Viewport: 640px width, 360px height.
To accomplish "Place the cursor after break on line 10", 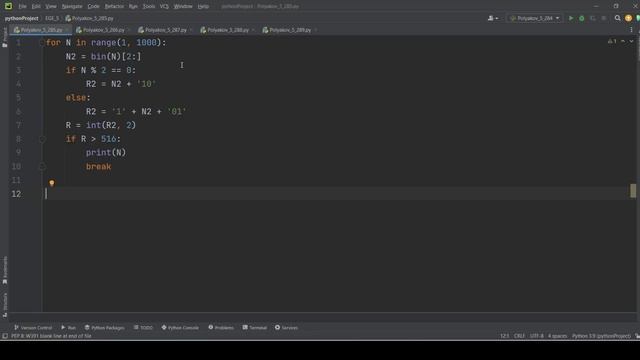I will 112,167.
